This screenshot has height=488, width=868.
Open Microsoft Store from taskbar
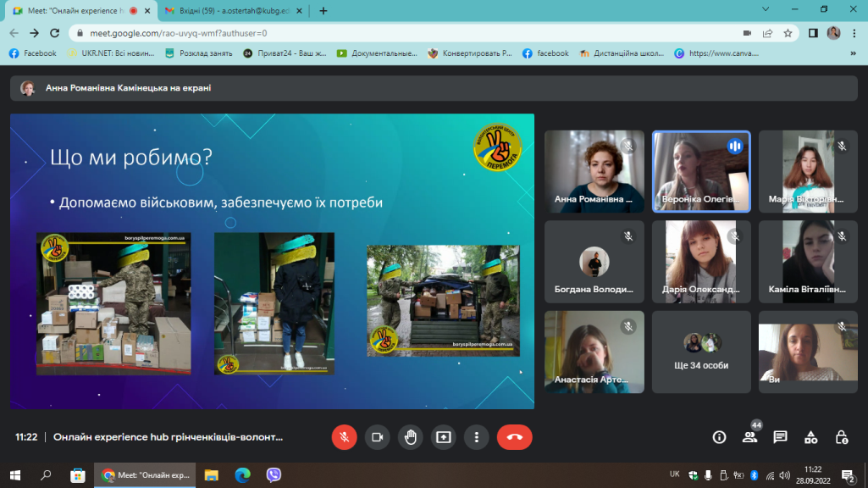click(x=78, y=475)
